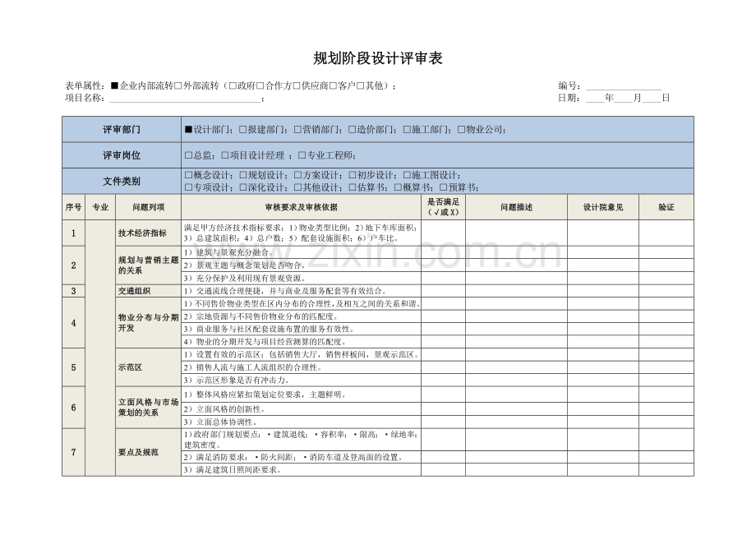
Task: Click the 要点及规范 cell
Action: (x=149, y=453)
